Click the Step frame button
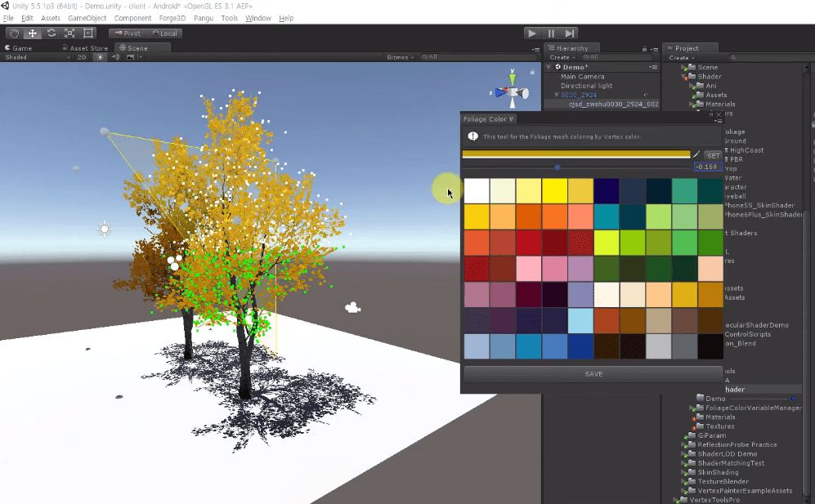Viewport: 815px width, 504px height. point(570,33)
